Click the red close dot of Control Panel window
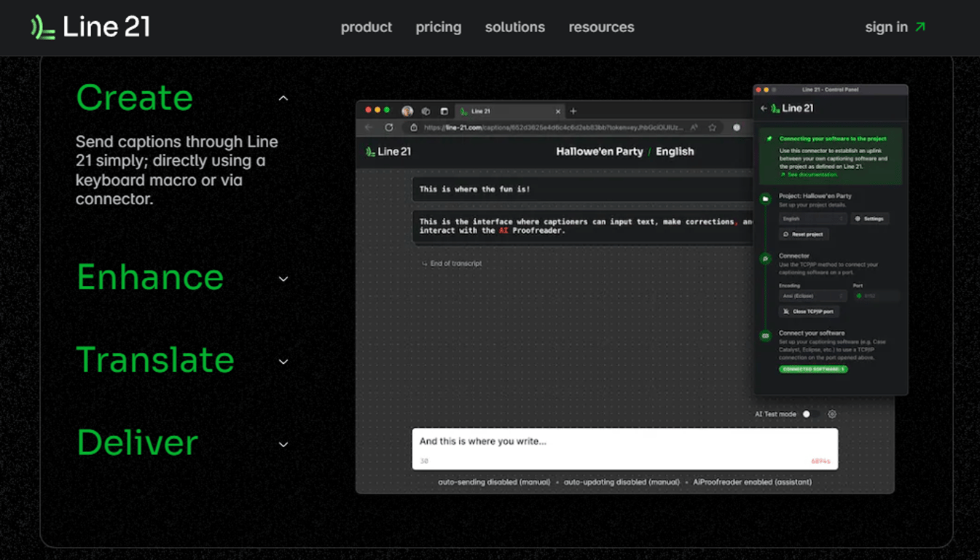This screenshot has height=560, width=980. click(x=758, y=90)
